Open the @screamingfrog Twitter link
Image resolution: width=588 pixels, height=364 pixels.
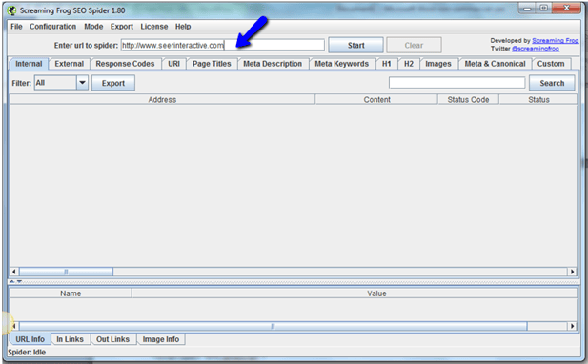coord(536,49)
